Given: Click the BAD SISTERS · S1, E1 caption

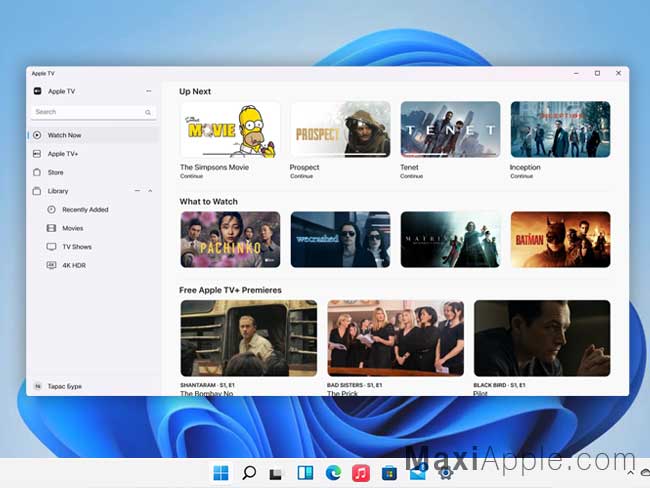Looking at the screenshot, I should tap(354, 385).
